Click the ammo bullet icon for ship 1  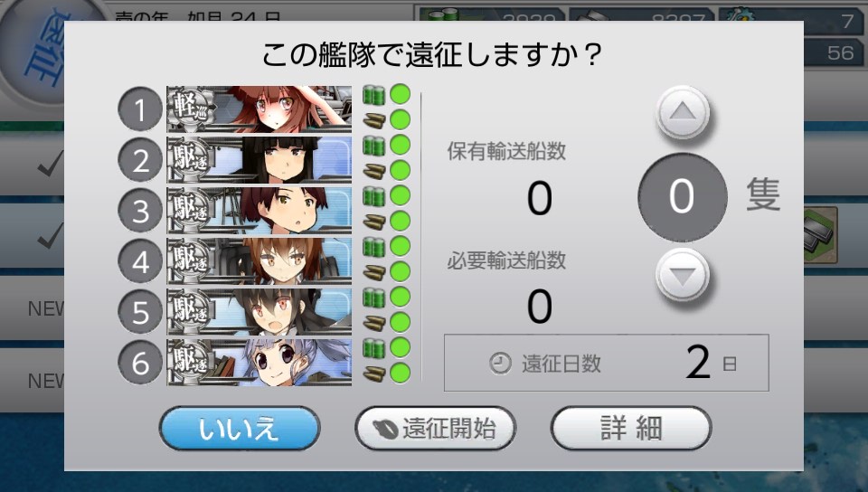click(x=373, y=119)
